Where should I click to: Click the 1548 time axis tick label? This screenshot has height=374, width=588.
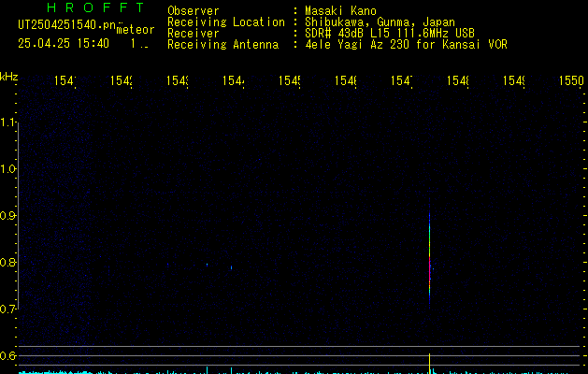(457, 81)
